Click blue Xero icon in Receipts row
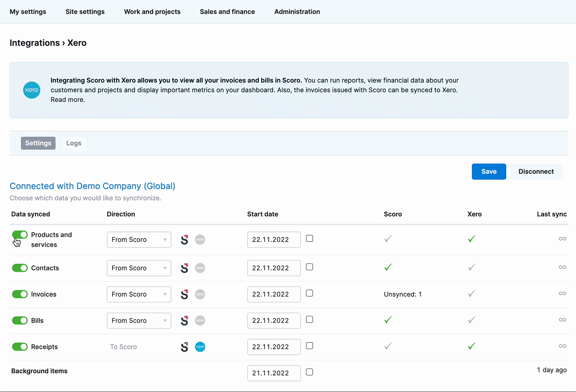This screenshot has width=576, height=392. (x=200, y=347)
